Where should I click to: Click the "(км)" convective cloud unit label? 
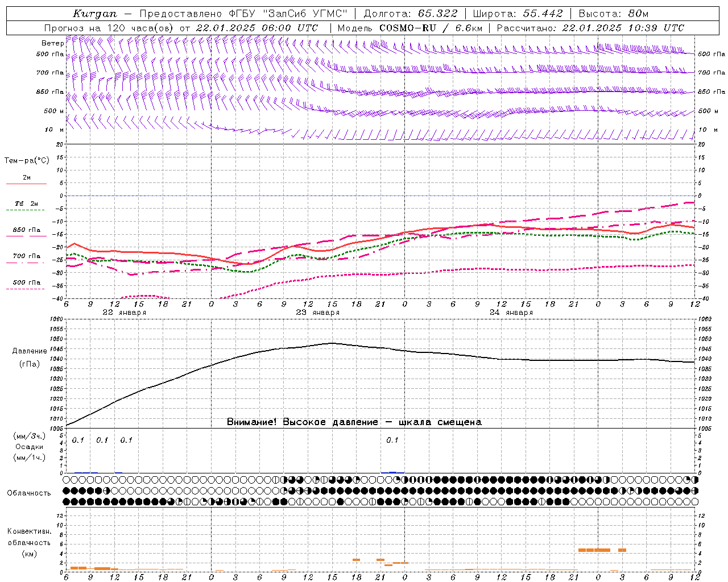29,554
